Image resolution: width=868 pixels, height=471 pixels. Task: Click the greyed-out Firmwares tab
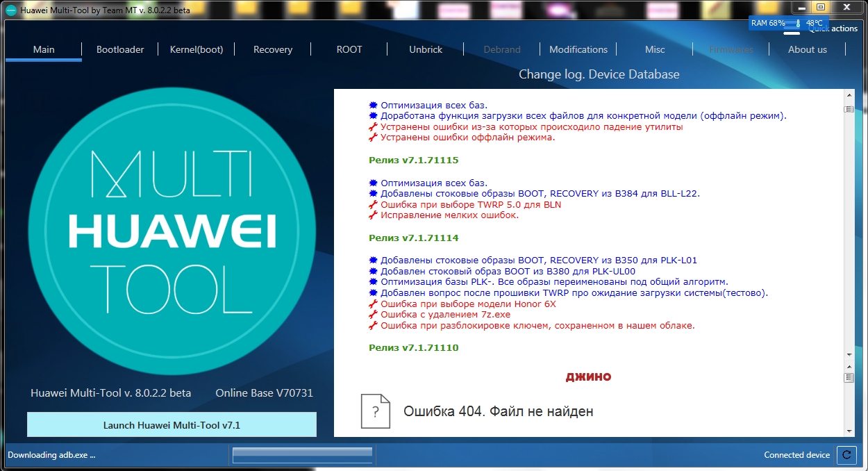click(731, 49)
